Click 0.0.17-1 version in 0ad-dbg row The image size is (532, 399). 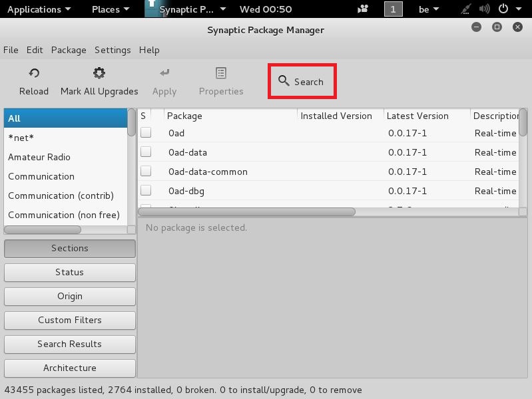[407, 191]
